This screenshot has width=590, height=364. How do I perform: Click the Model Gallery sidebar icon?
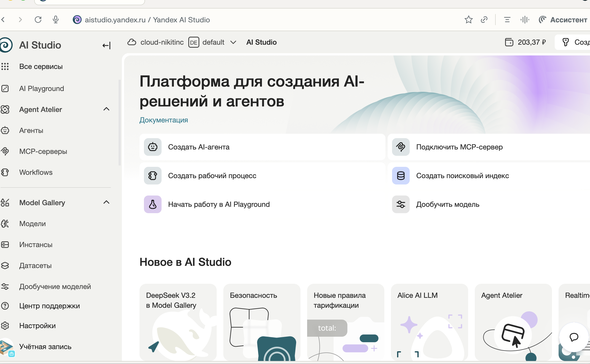pos(5,203)
